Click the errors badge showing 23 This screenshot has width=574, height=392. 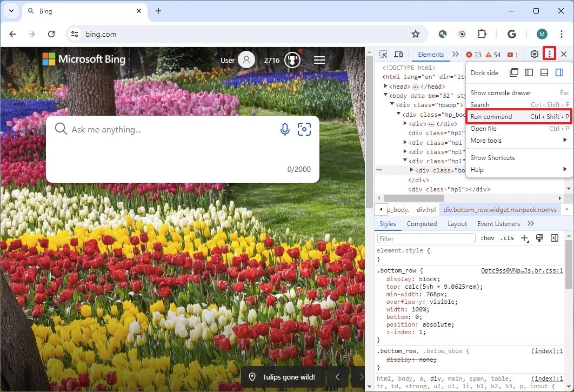pyautogui.click(x=474, y=54)
